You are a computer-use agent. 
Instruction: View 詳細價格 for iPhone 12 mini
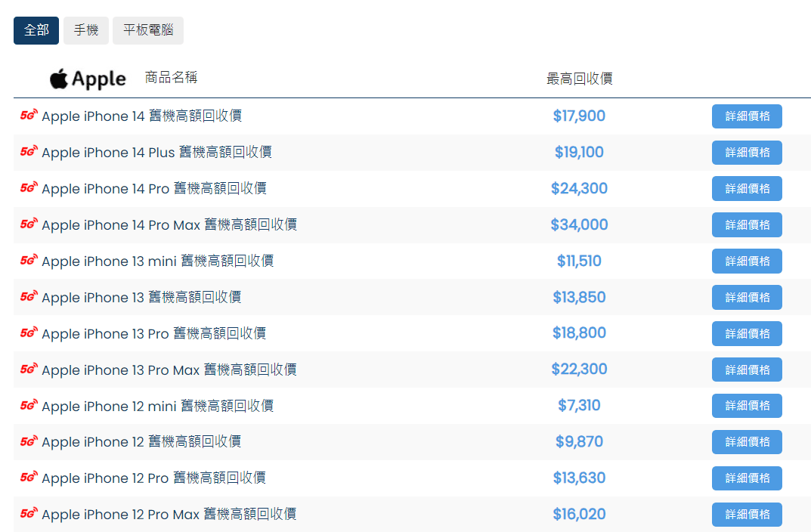click(x=747, y=406)
